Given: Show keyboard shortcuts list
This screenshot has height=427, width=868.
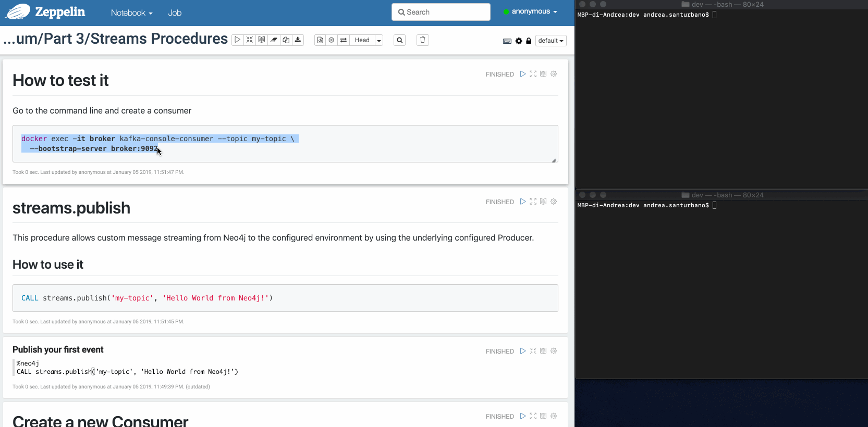Looking at the screenshot, I should click(x=507, y=41).
